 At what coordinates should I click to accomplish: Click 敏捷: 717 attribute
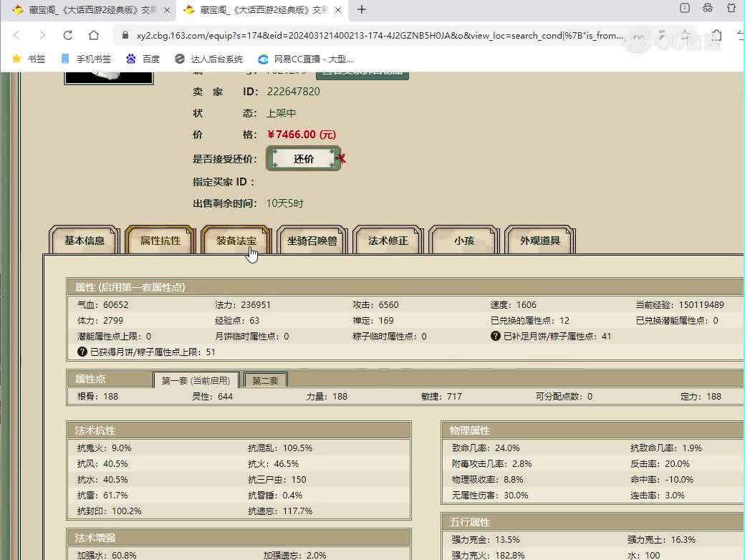pyautogui.click(x=441, y=397)
